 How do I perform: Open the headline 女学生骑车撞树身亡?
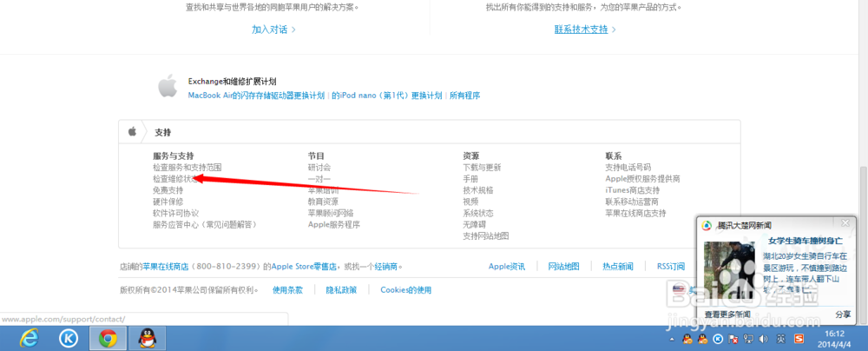coord(806,241)
